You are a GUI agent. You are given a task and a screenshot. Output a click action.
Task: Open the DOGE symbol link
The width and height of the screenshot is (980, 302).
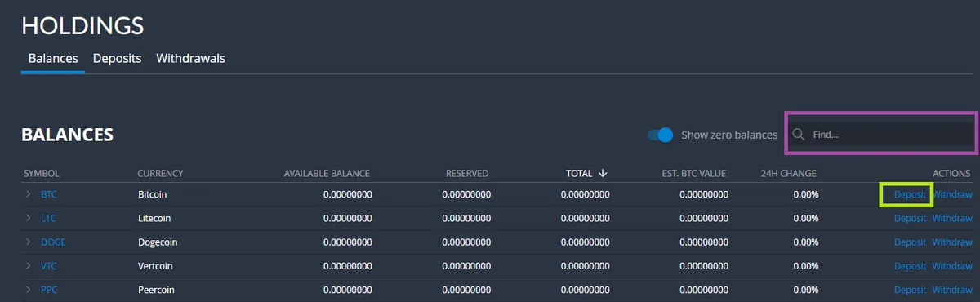tap(53, 242)
